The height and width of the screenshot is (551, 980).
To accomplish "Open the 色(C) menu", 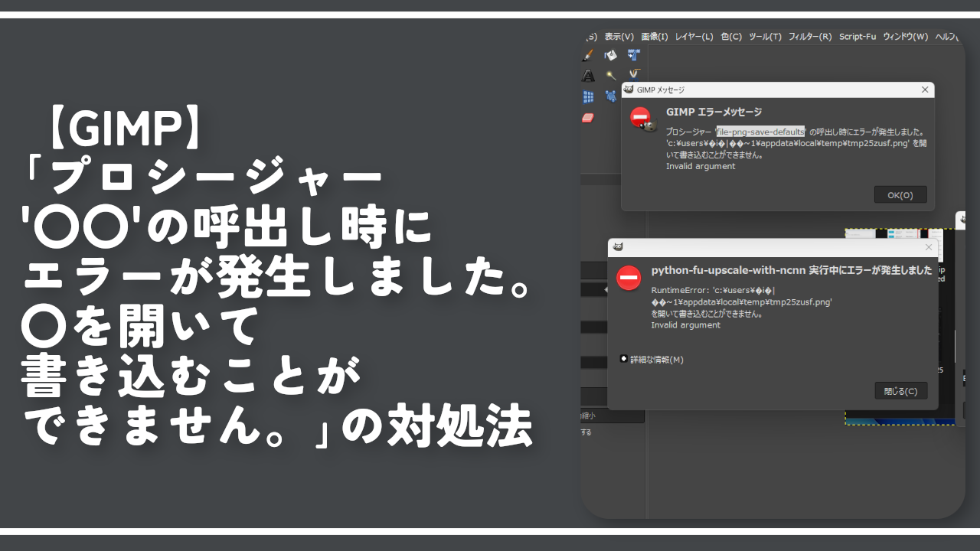I will [731, 36].
